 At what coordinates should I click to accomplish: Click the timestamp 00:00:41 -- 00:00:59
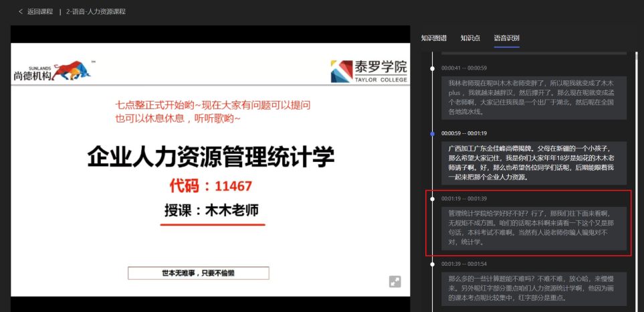point(464,68)
